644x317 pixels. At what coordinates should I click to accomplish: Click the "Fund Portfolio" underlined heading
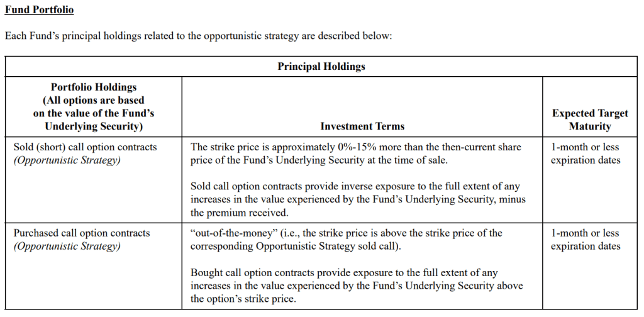point(39,10)
